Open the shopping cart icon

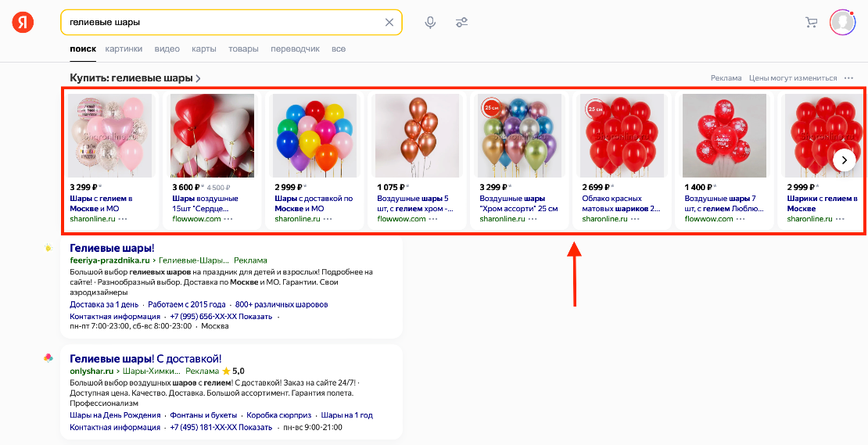tap(811, 23)
